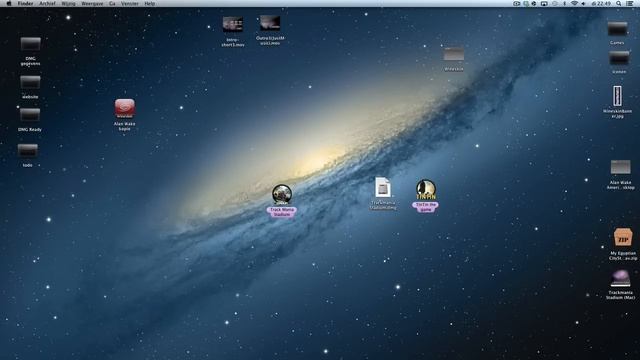Image resolution: width=640 pixels, height=360 pixels.
Task: Open Notification Center list icon
Action: (630, 3)
